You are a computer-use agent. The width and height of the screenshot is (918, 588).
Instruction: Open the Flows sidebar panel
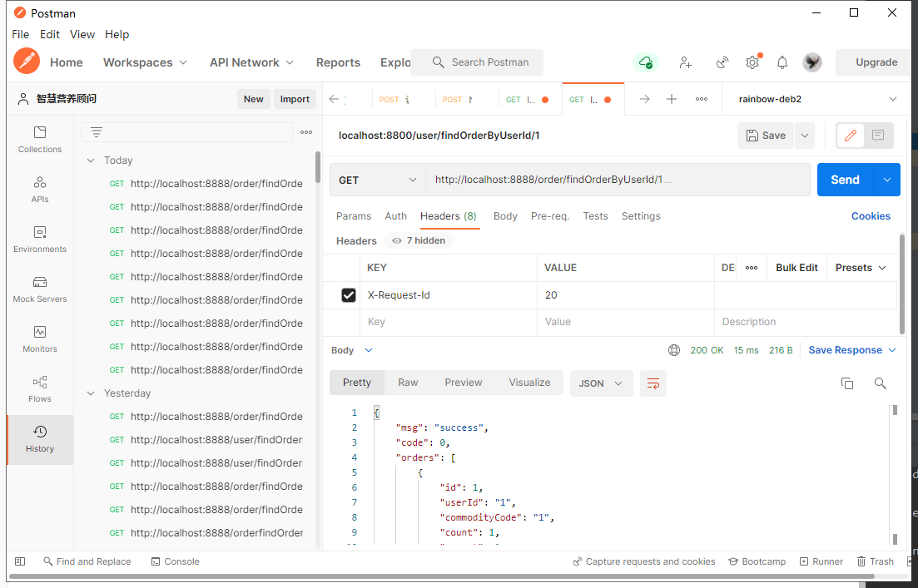click(40, 389)
